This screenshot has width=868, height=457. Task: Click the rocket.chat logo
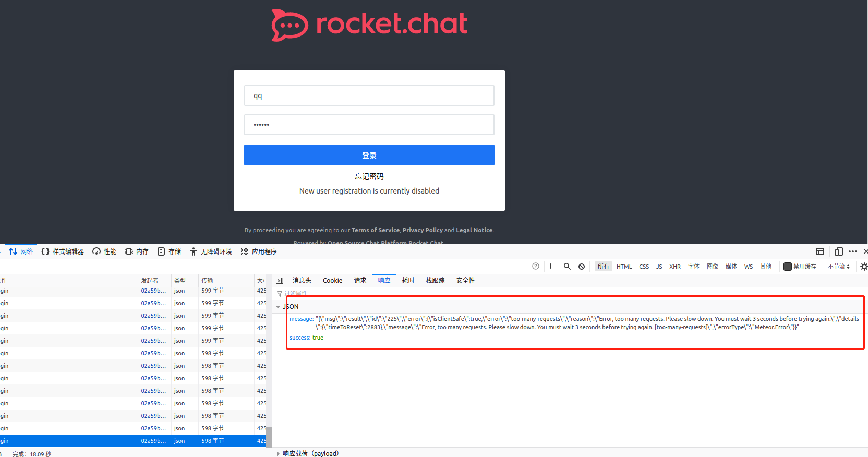369,25
